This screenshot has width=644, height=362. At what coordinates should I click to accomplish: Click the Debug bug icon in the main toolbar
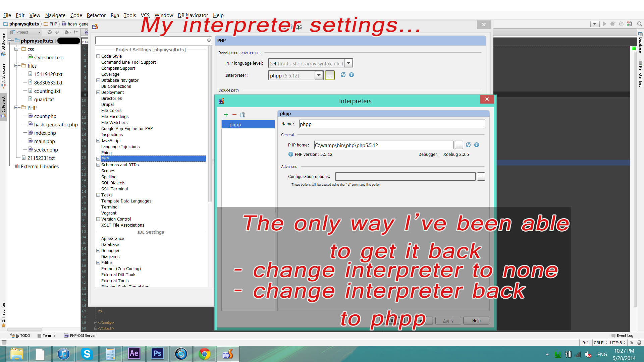click(613, 24)
